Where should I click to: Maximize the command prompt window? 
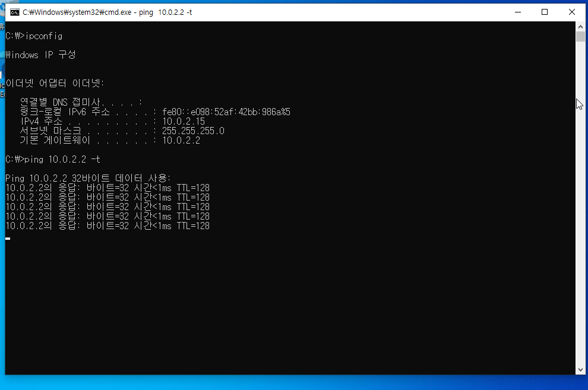(x=545, y=12)
